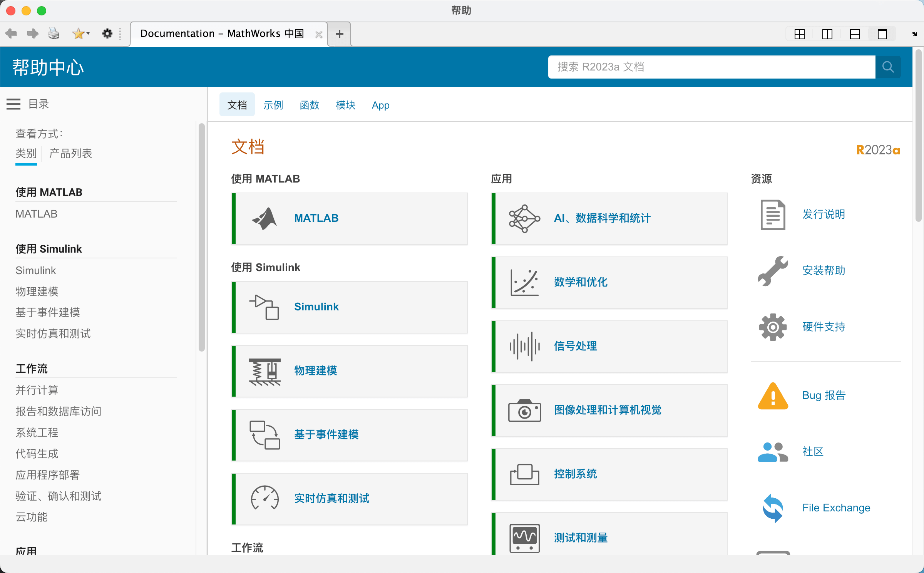Open 并行计算 in the sidebar

(37, 390)
